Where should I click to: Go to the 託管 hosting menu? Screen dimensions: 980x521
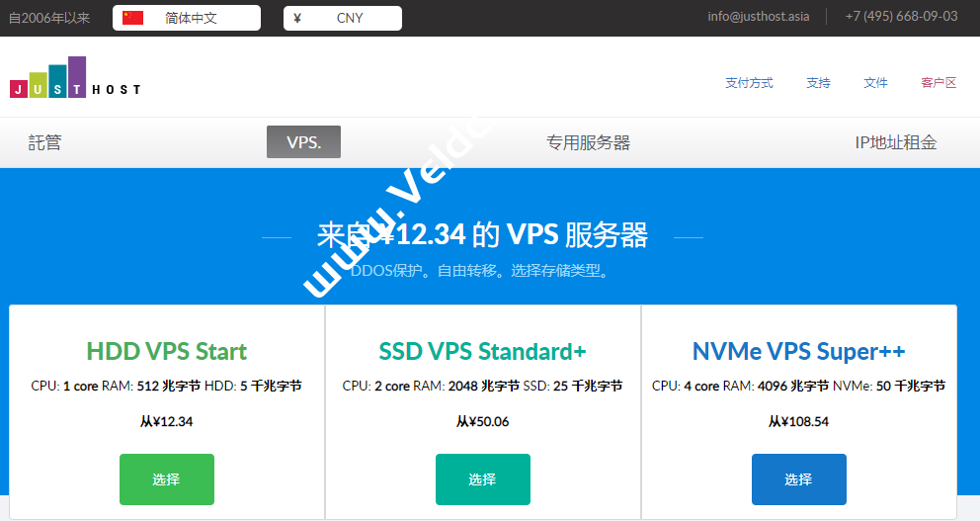click(45, 142)
